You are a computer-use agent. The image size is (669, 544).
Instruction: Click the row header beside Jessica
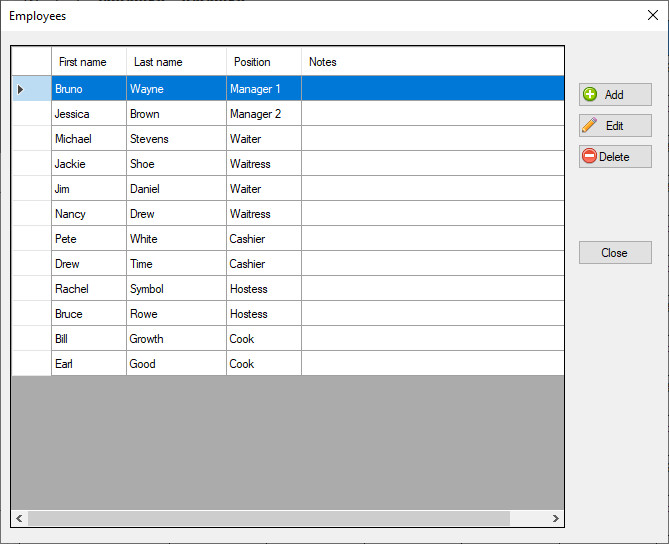(x=32, y=113)
